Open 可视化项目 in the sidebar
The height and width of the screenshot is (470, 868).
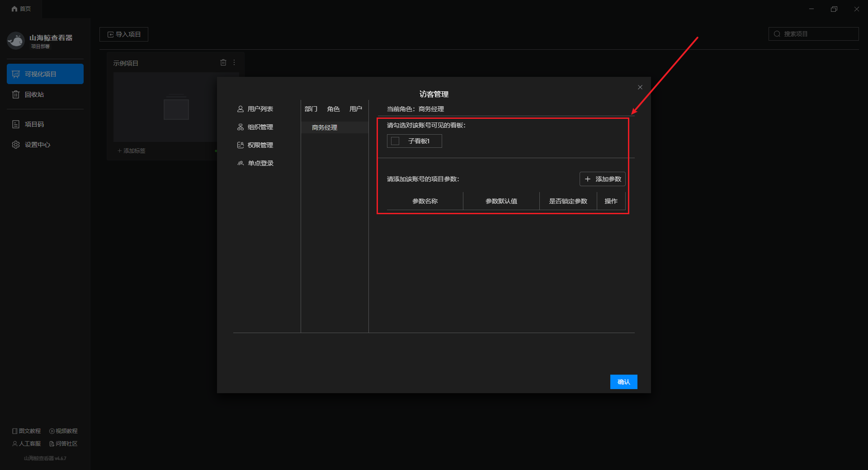click(x=45, y=74)
